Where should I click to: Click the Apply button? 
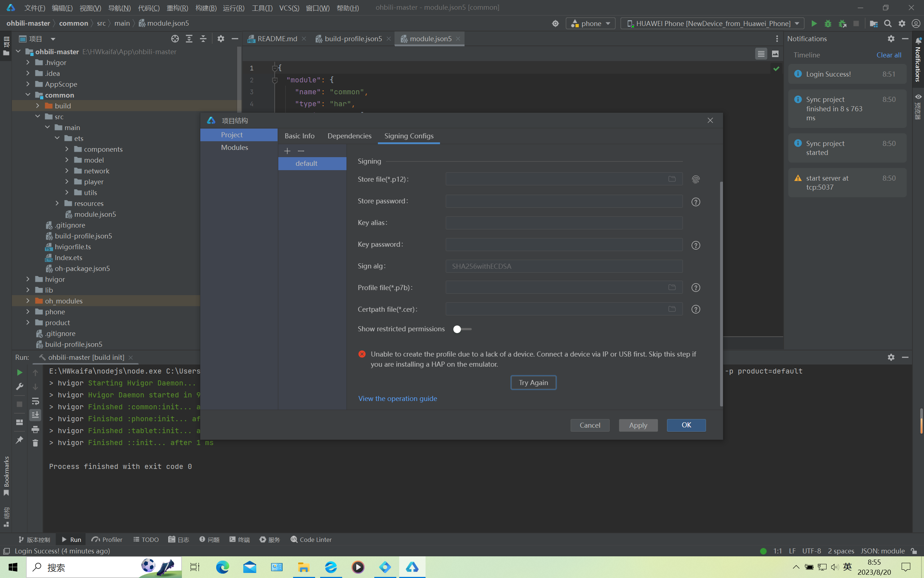click(x=638, y=425)
